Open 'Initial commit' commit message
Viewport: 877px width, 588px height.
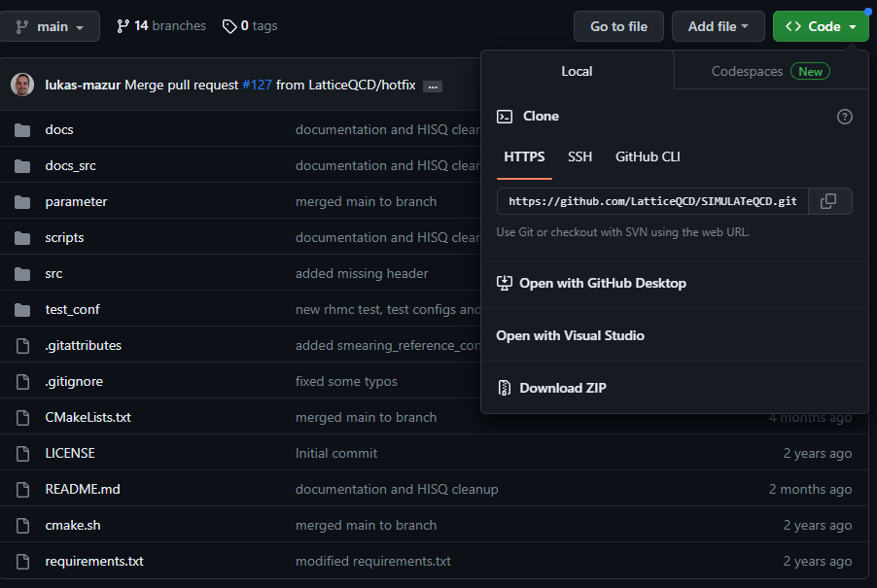tap(336, 453)
